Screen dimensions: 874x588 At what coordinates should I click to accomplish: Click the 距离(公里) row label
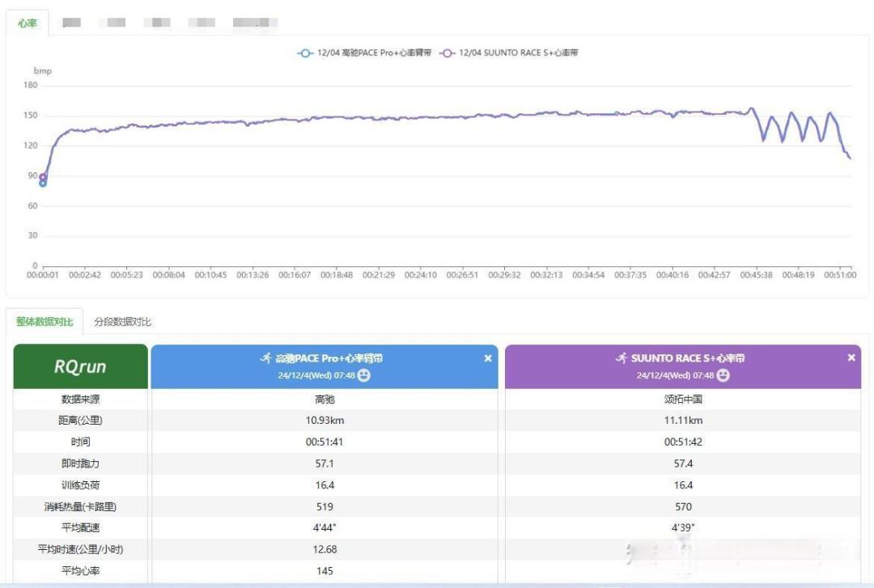[80, 421]
